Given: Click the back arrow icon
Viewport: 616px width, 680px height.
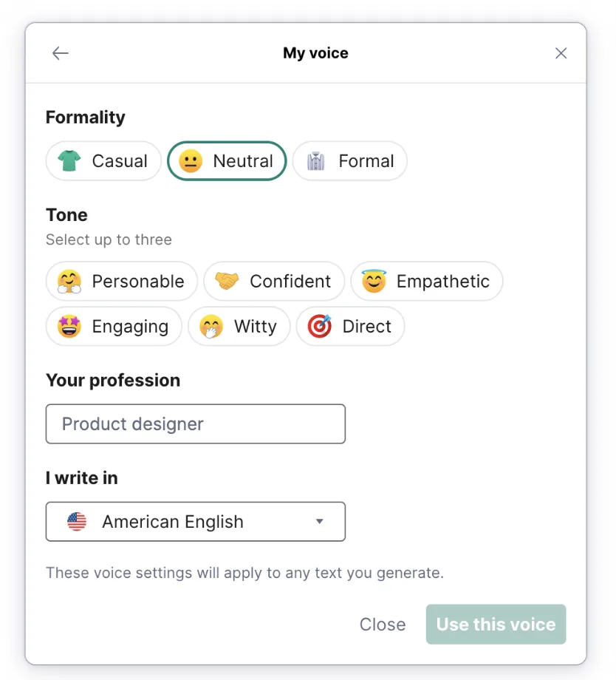Looking at the screenshot, I should pos(61,53).
